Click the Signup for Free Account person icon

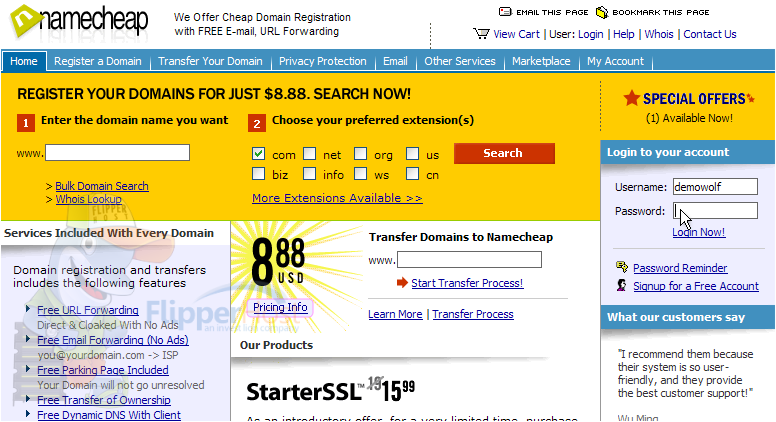[x=622, y=285]
